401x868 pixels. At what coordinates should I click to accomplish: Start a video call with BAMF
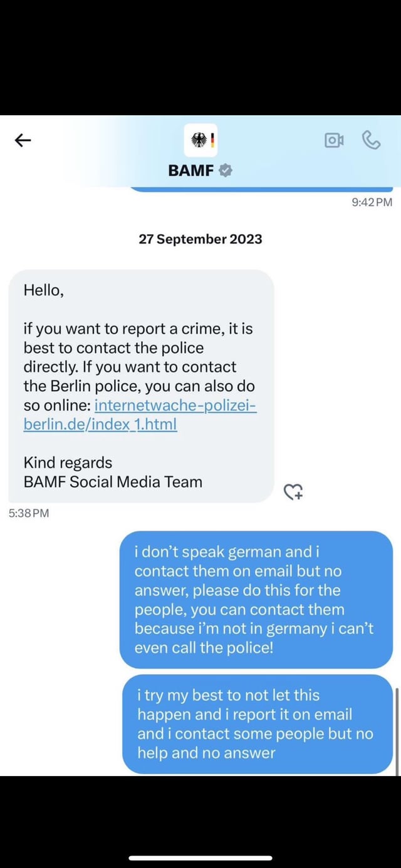[333, 141]
